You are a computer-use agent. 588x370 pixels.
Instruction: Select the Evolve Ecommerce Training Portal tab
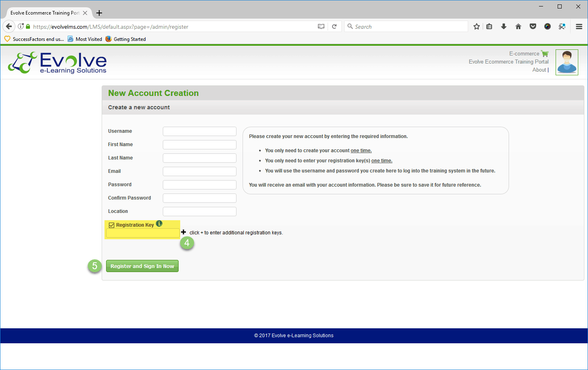click(x=45, y=13)
